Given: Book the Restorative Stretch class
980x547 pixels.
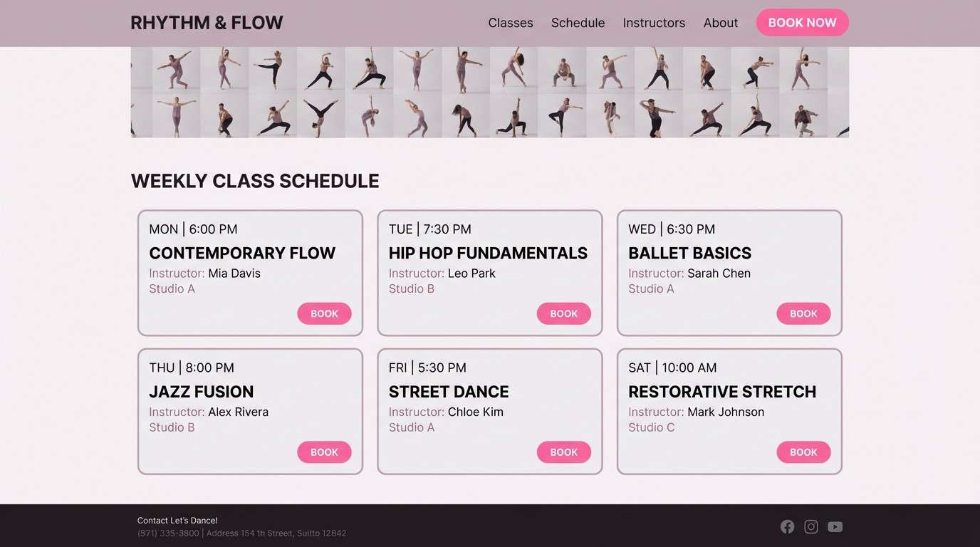Looking at the screenshot, I should point(803,452).
